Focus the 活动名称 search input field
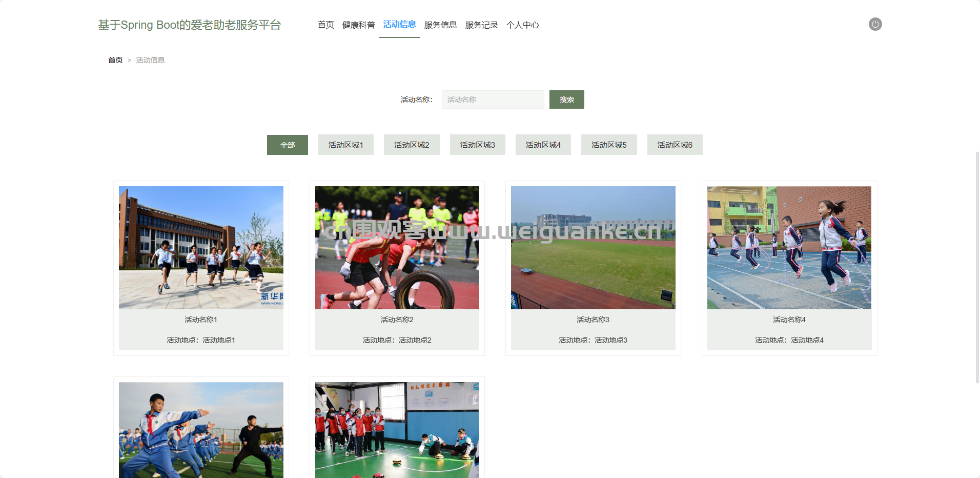The height and width of the screenshot is (478, 980). pos(493,99)
